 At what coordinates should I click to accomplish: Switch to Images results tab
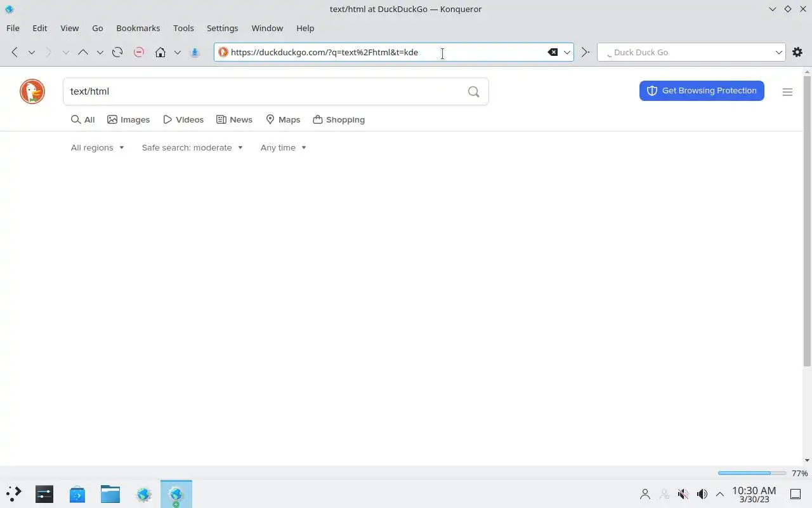(x=129, y=119)
